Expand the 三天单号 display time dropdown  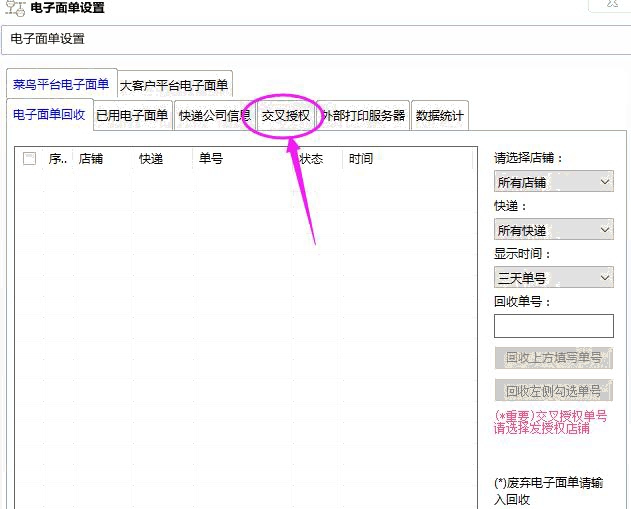553,278
